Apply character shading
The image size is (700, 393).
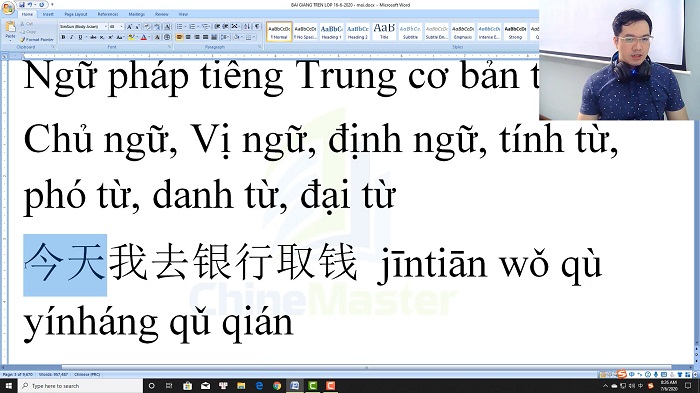pyautogui.click(x=157, y=37)
